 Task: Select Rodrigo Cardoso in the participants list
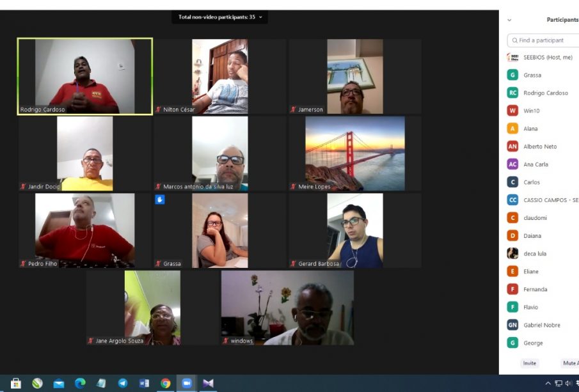point(545,93)
